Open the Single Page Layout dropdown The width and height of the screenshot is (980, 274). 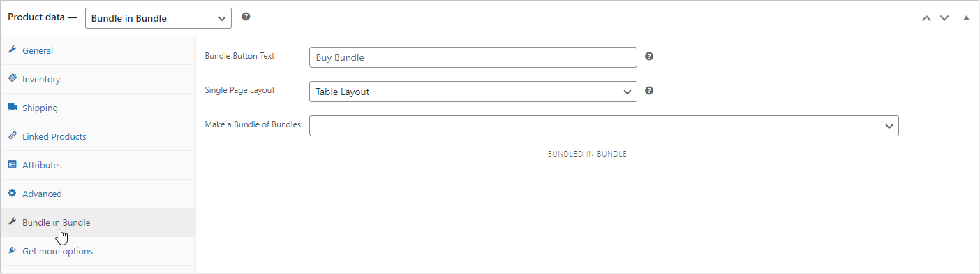coord(473,92)
